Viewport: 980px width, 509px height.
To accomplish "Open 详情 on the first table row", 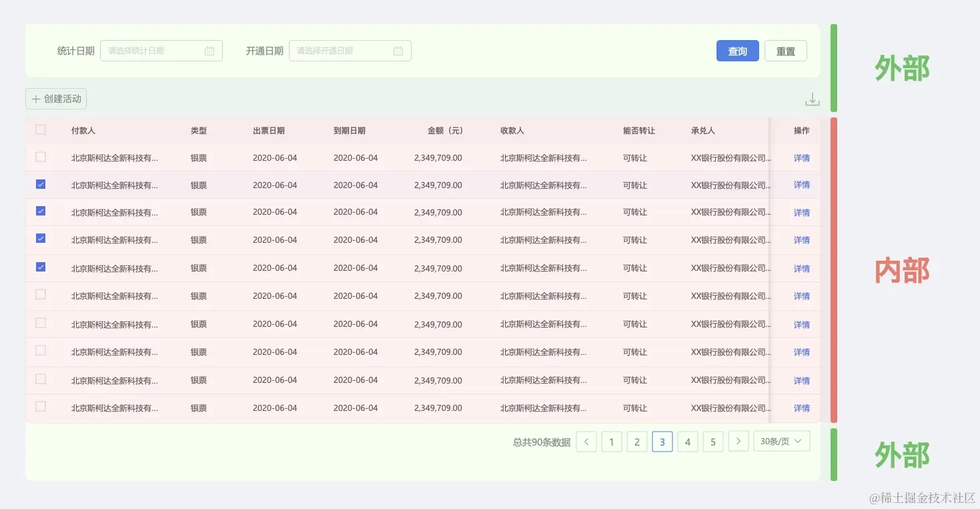I will [x=801, y=157].
